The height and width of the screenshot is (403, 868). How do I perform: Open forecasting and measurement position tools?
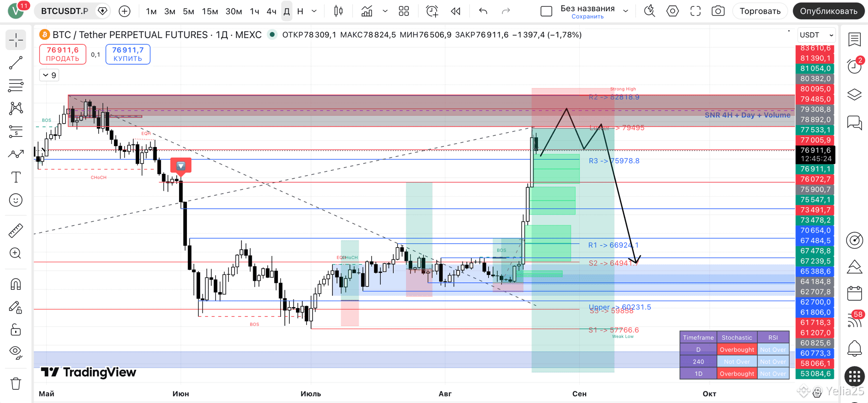16,131
